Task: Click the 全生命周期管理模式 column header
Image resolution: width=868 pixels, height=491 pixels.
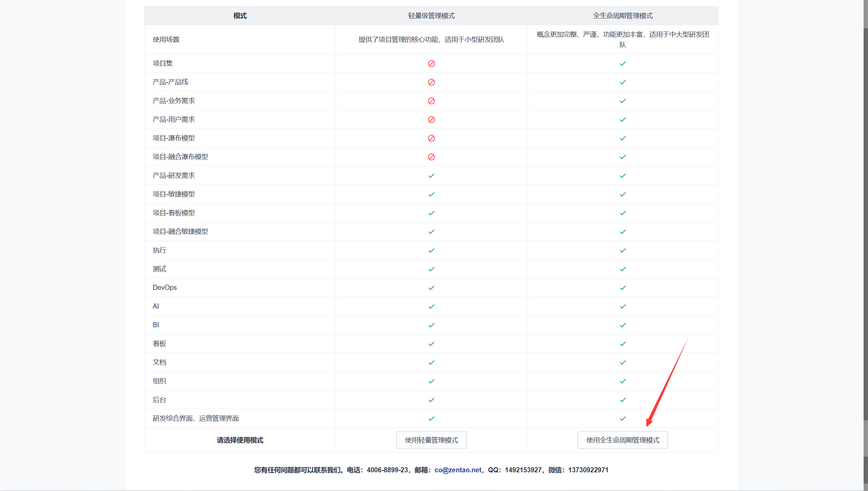Action: click(x=623, y=16)
